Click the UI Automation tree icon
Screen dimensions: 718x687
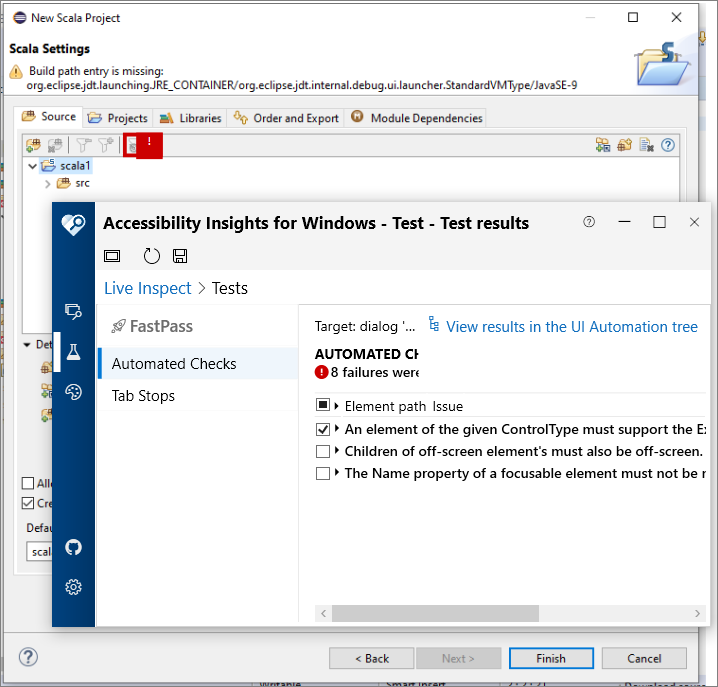434,324
